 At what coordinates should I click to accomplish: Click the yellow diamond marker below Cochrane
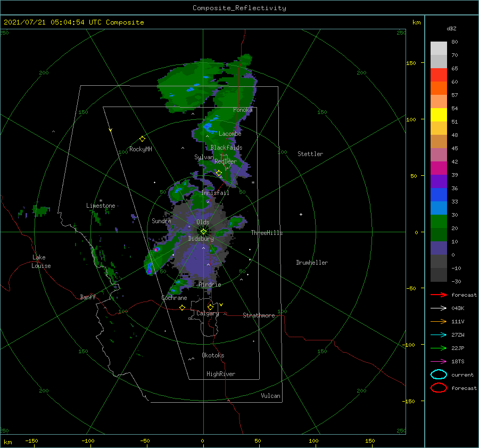tap(182, 308)
